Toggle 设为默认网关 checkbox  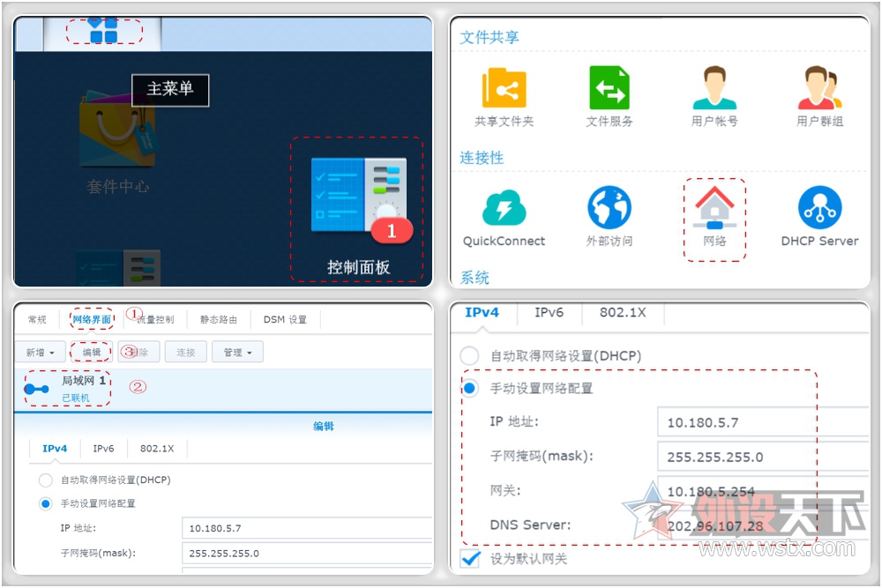[x=470, y=559]
